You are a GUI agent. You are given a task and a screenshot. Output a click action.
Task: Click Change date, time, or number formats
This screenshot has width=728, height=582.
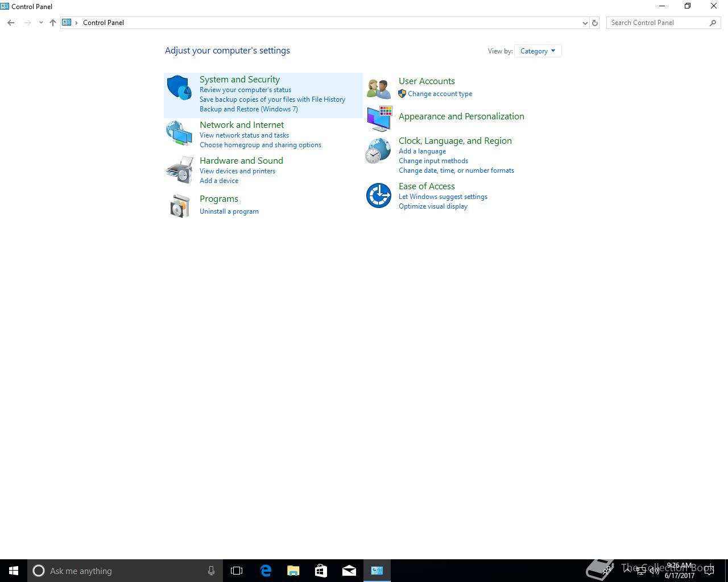click(x=456, y=171)
